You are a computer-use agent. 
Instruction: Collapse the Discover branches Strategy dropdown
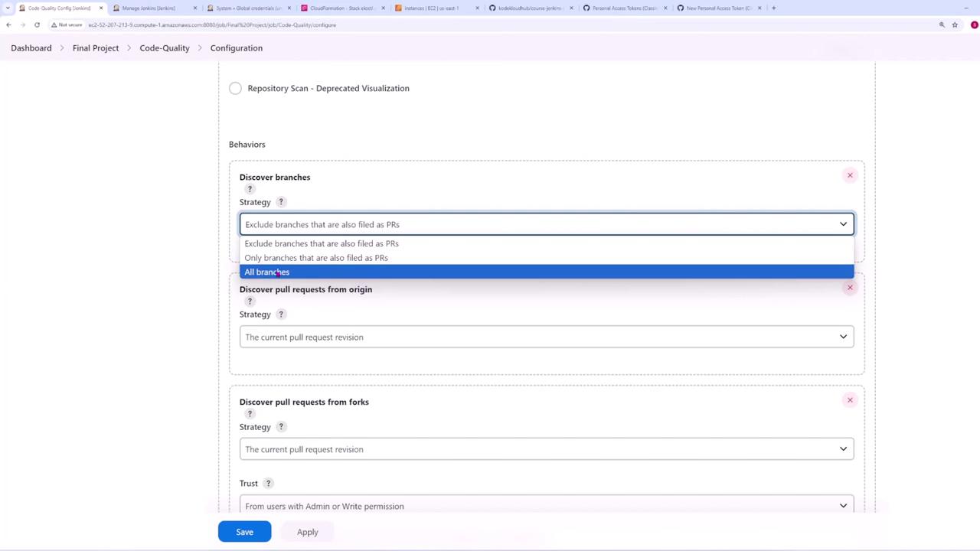pos(547,224)
